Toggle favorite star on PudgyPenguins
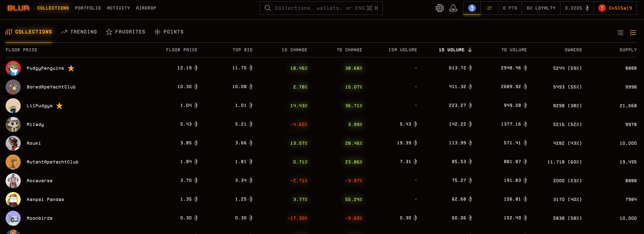 coord(71,68)
